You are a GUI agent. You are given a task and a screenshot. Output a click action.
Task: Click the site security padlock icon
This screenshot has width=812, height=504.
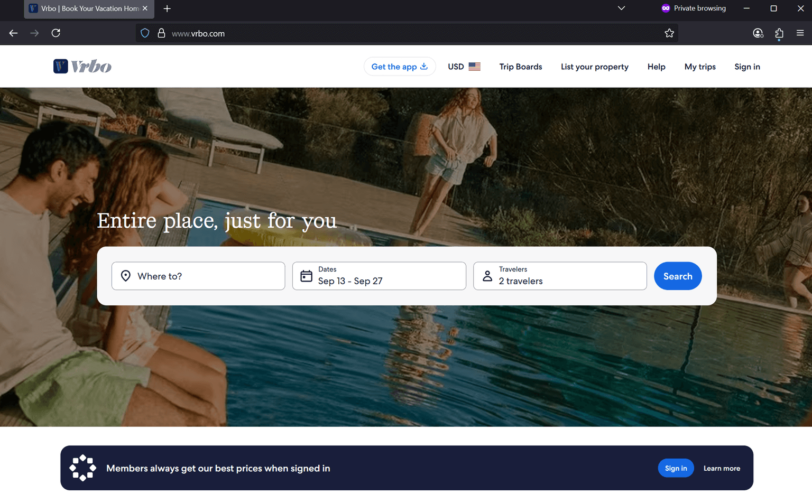click(161, 33)
